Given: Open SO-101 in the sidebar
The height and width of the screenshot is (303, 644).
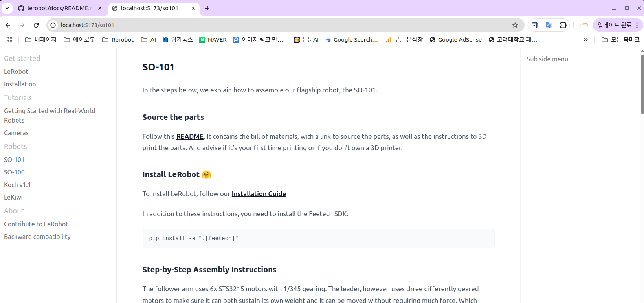Looking at the screenshot, I should 14,160.
